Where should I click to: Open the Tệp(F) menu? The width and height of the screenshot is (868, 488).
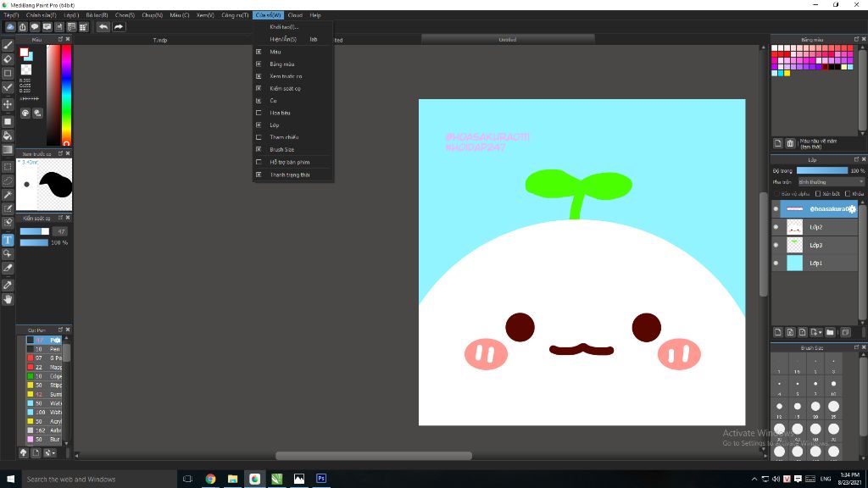11,15
